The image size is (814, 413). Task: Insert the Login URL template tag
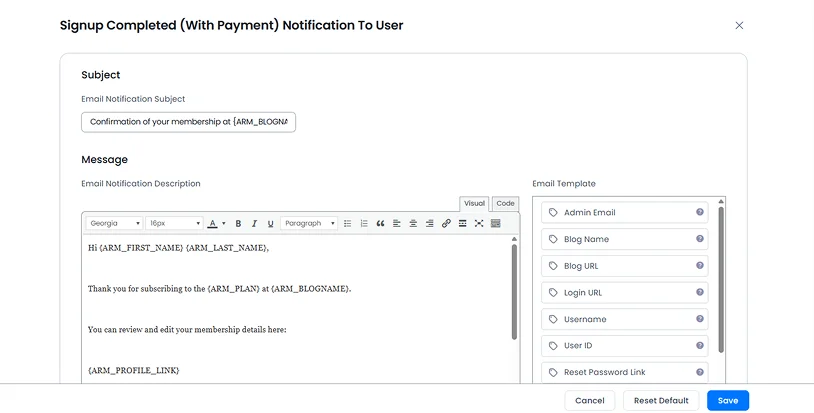[625, 293]
